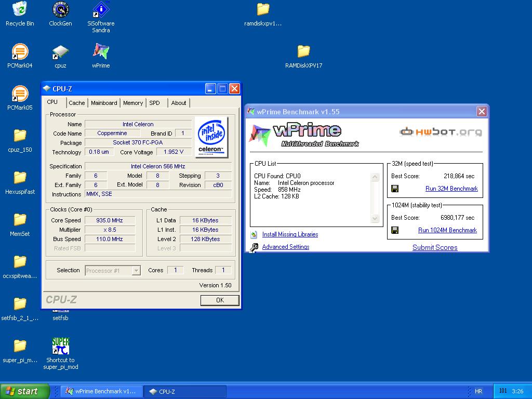
Task: Click the 3:26 clock in system tray
Action: [x=517, y=391]
